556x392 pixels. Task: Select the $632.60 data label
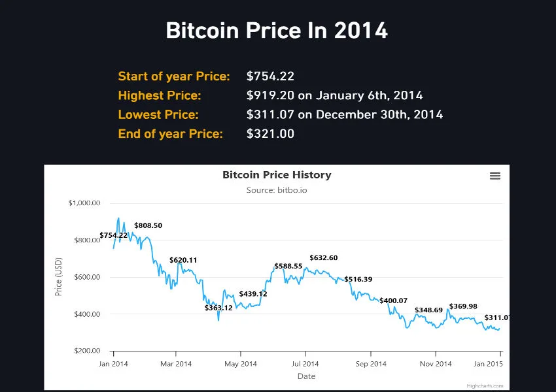point(323,258)
